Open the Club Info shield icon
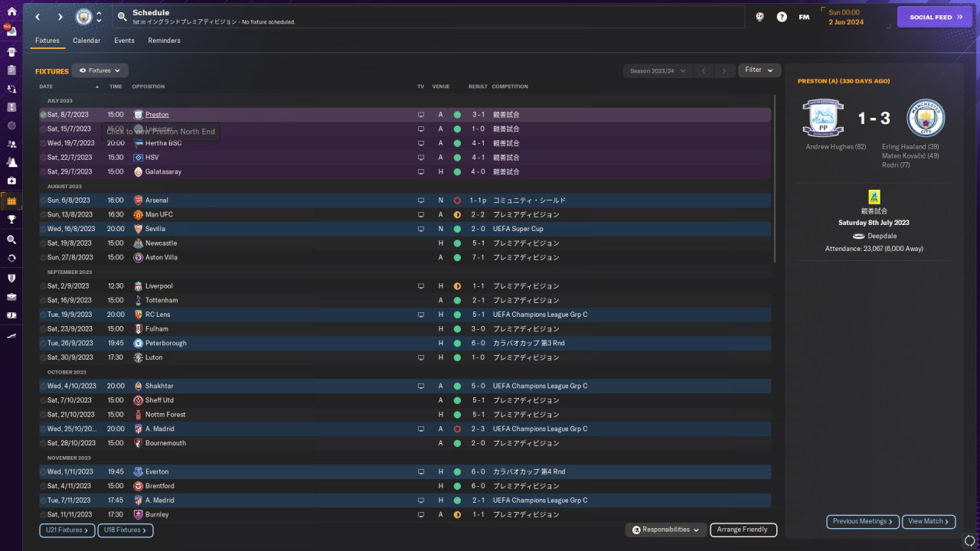Image resolution: width=980 pixels, height=551 pixels. pos(11,278)
